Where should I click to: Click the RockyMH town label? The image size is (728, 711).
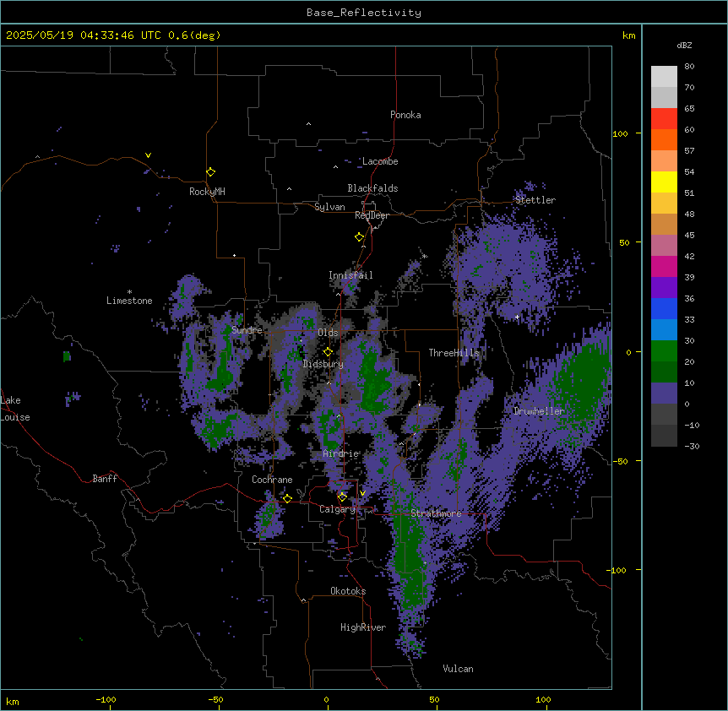pos(207,192)
